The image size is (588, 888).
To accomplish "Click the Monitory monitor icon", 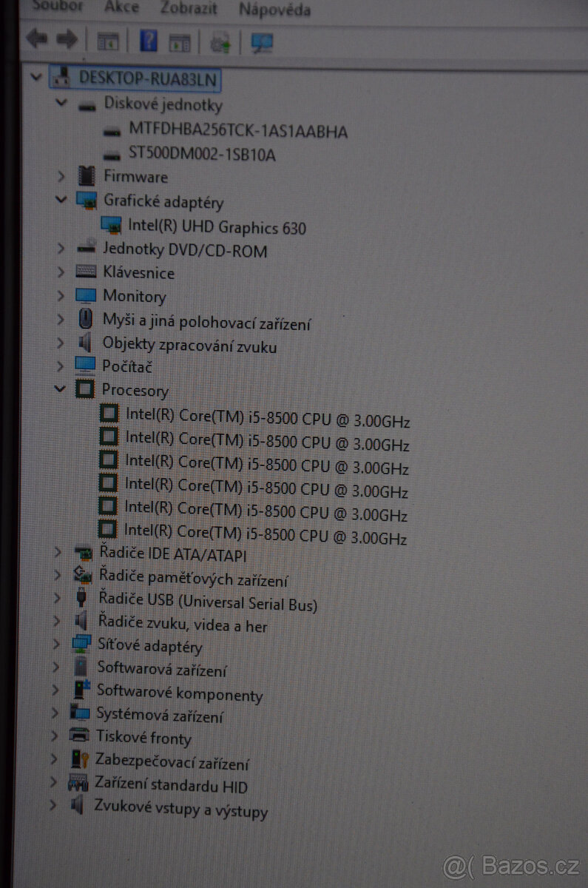I will pyautogui.click(x=86, y=295).
